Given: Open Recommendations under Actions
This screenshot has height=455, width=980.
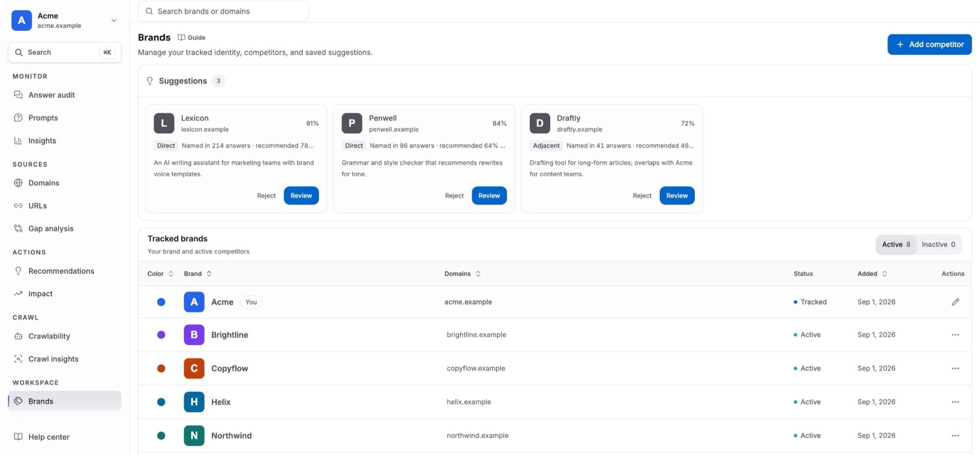Looking at the screenshot, I should point(64,271).
